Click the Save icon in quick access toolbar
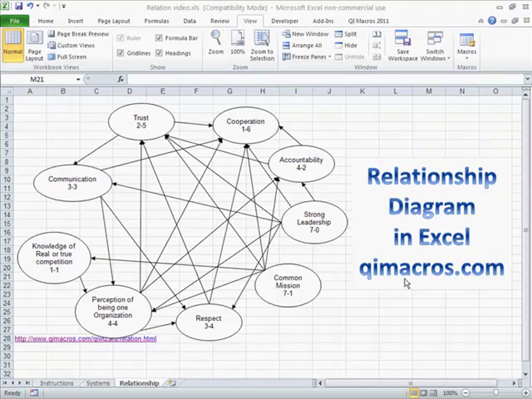 click(19, 6)
